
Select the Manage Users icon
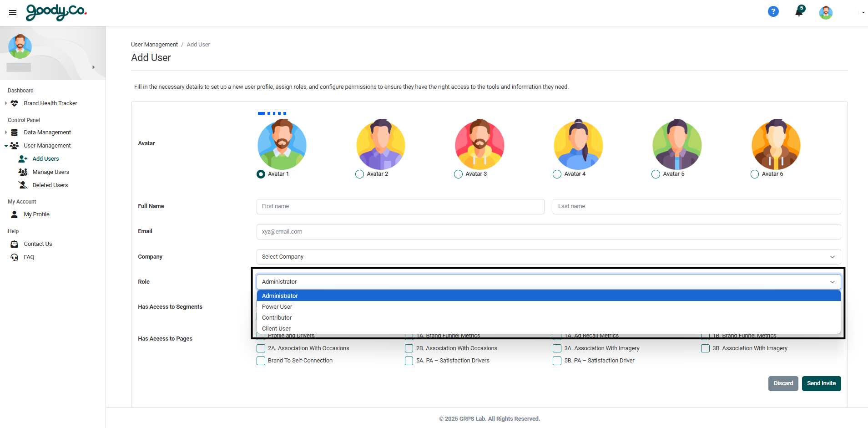click(22, 172)
